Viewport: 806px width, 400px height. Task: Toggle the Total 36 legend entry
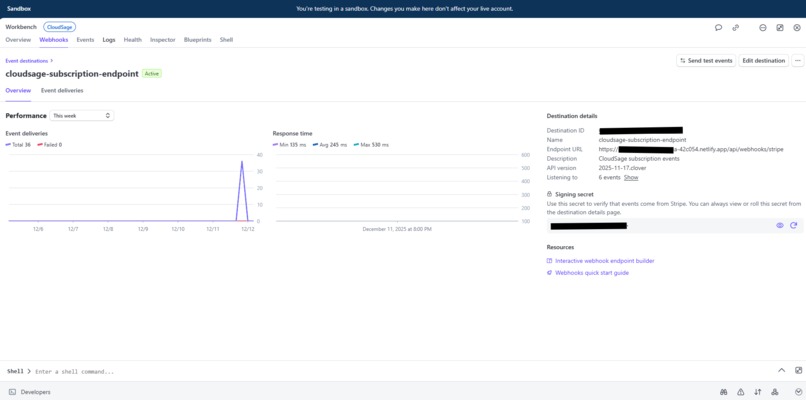click(x=18, y=145)
